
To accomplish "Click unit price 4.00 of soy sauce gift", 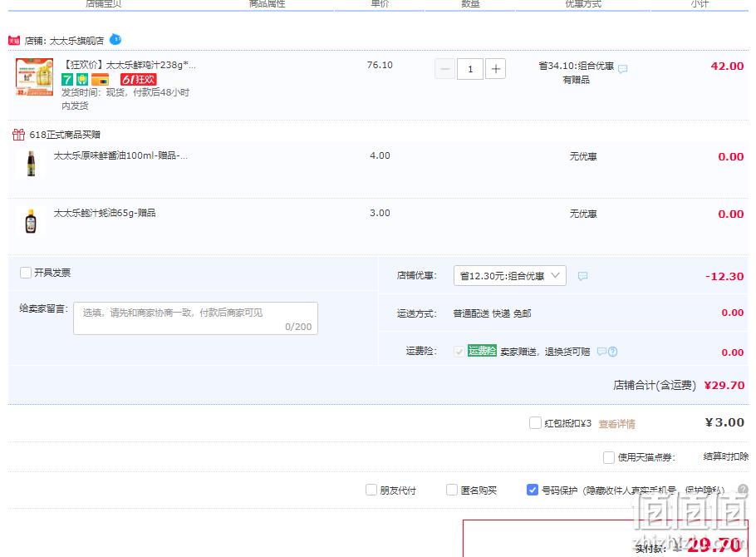I will (380, 155).
